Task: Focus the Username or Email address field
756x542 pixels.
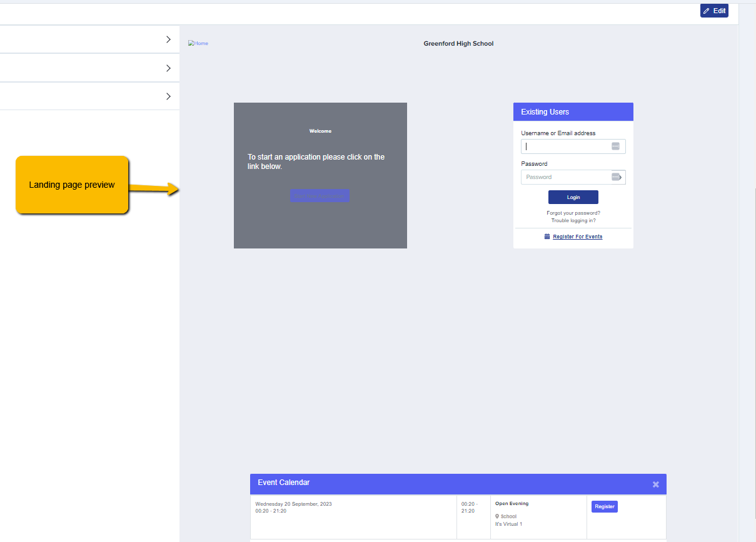Action: click(x=573, y=146)
